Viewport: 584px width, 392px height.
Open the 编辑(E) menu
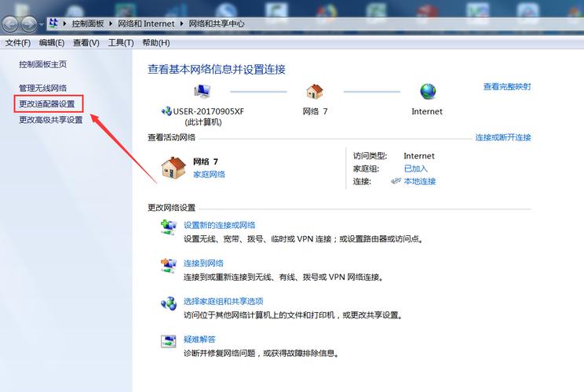click(52, 43)
